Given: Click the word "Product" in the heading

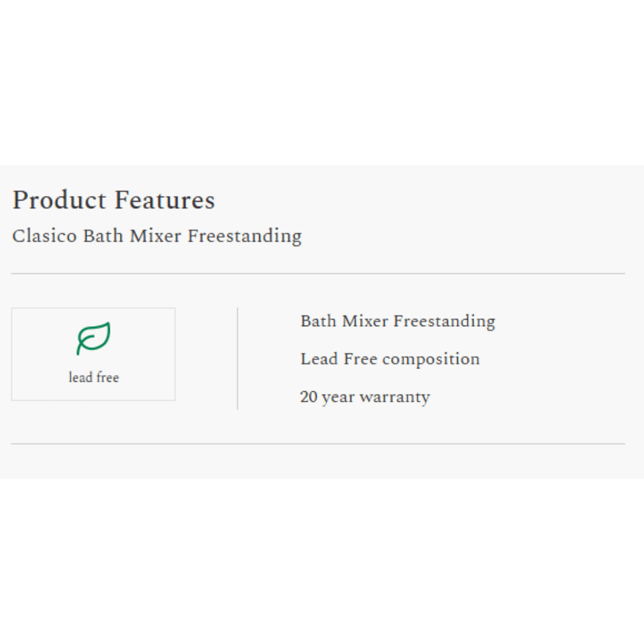Looking at the screenshot, I should point(58,200).
